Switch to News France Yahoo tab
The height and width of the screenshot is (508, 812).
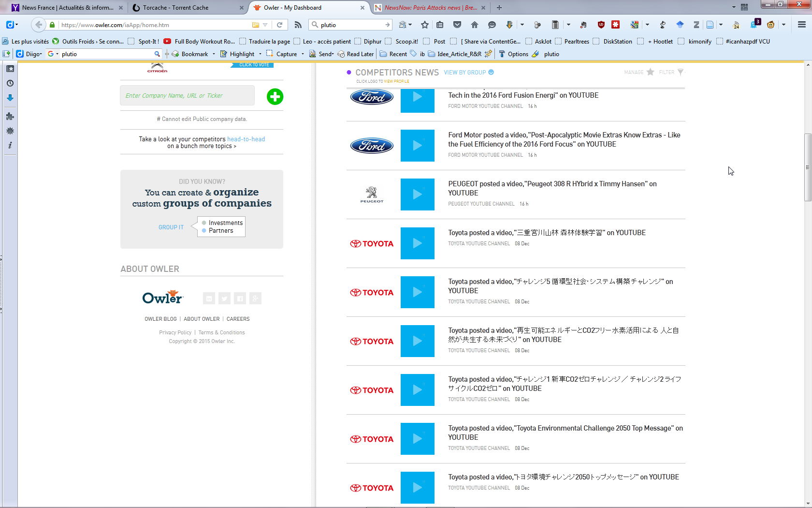click(x=68, y=7)
